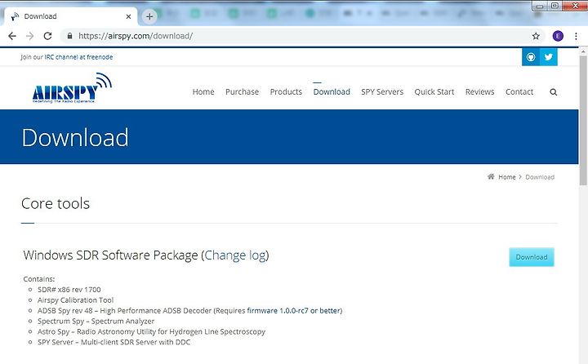The height and width of the screenshot is (364, 588).
Task: Click the 'Core tools' heading
Action: pyautogui.click(x=56, y=203)
